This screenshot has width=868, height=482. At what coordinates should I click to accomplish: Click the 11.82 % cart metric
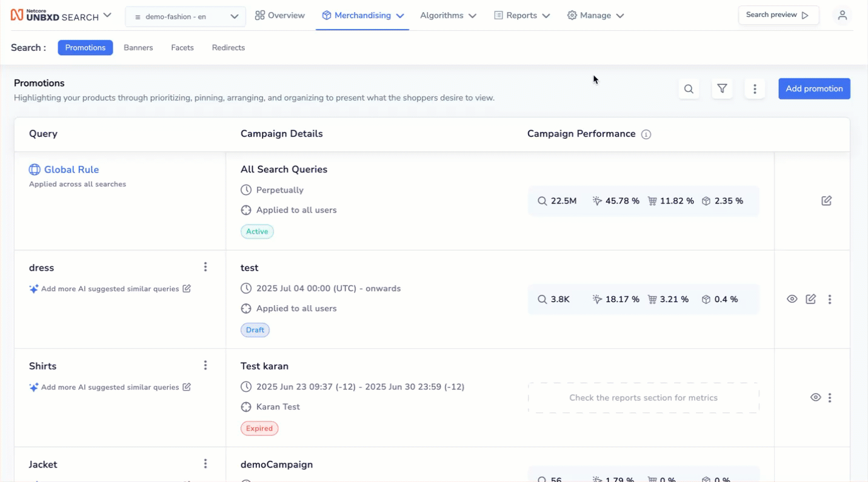tap(671, 201)
